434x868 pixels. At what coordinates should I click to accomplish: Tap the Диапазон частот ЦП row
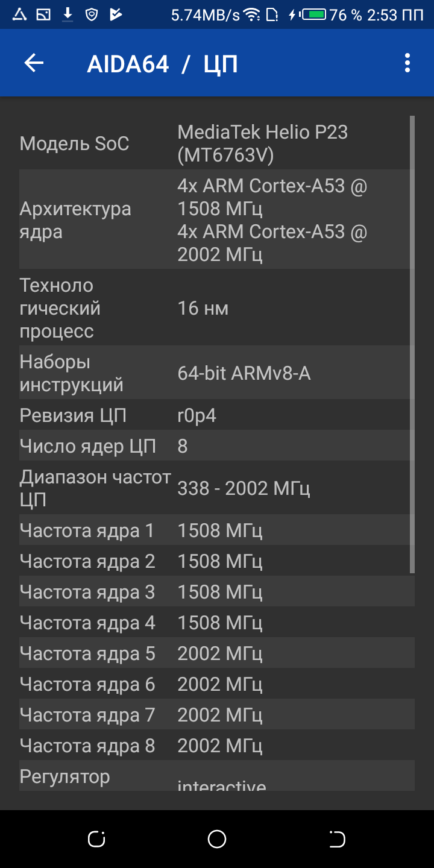pos(216,488)
